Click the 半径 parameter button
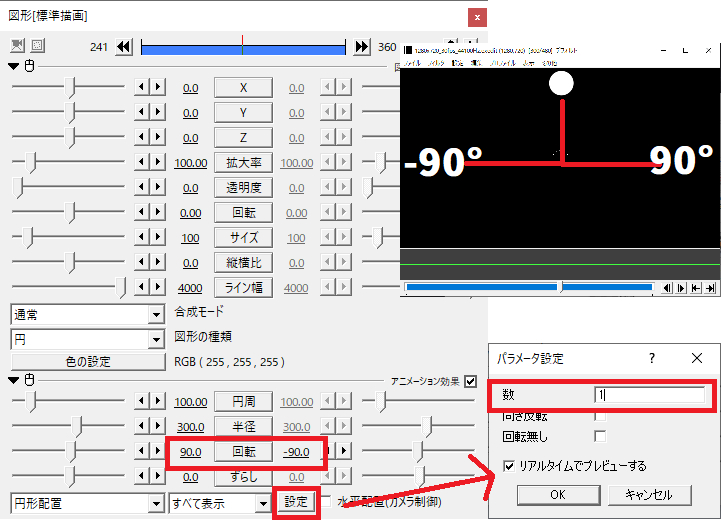The image size is (722, 521). (x=243, y=427)
